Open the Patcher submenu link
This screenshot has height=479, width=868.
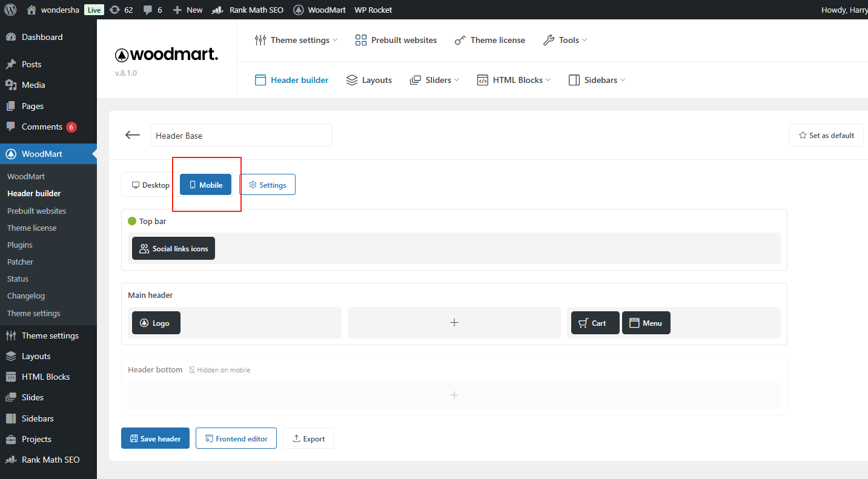tap(20, 262)
